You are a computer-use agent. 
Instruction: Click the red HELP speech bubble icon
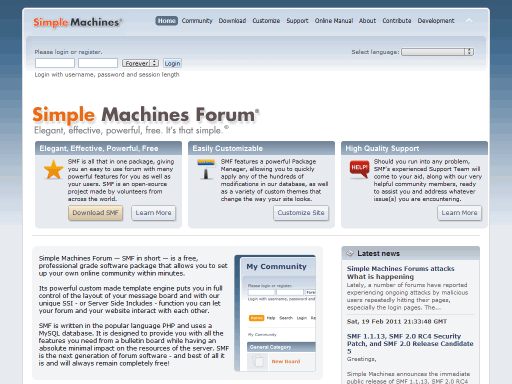(x=359, y=168)
